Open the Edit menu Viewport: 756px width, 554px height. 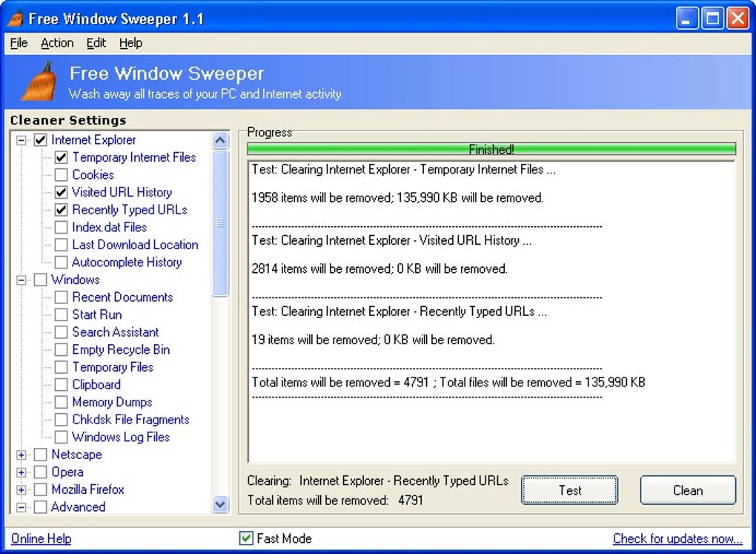point(96,42)
